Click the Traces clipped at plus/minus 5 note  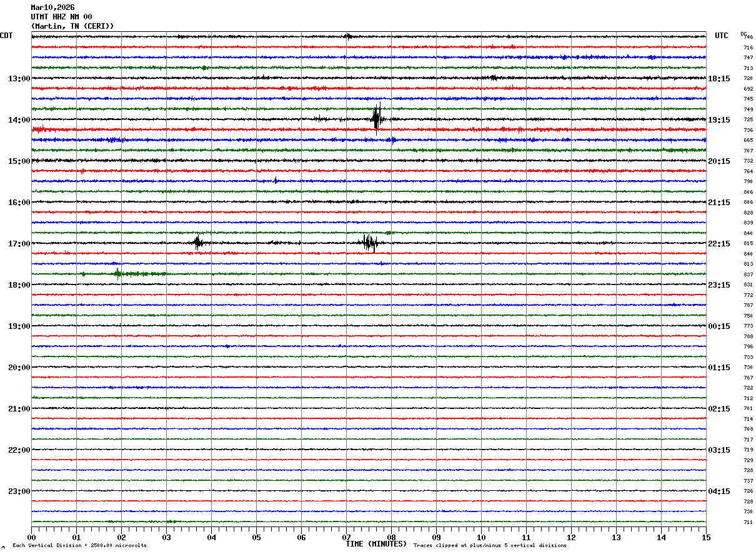click(x=490, y=546)
